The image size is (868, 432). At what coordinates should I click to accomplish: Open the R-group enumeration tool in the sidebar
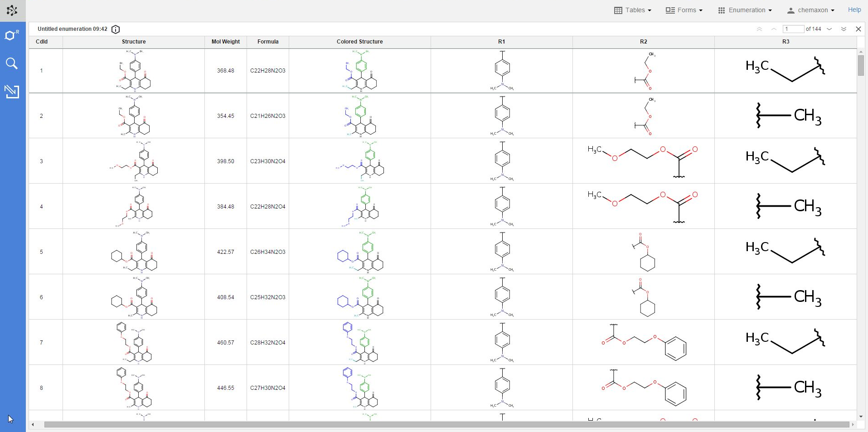pos(12,35)
